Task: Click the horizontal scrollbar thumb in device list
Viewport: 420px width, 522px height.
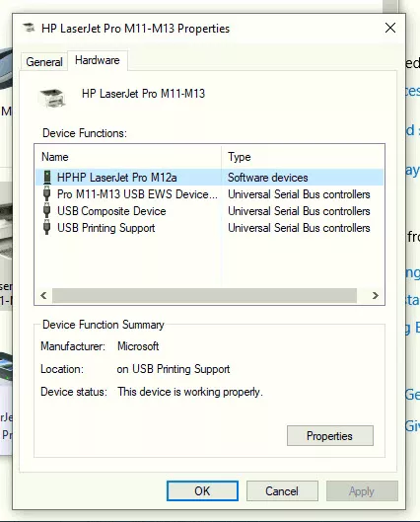Action: [204, 296]
